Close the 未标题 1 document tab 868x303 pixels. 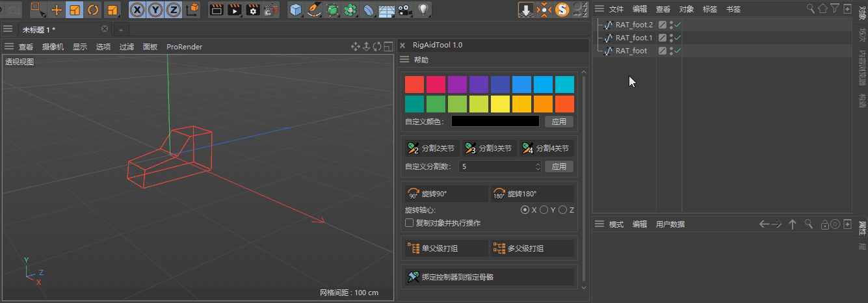[105, 29]
